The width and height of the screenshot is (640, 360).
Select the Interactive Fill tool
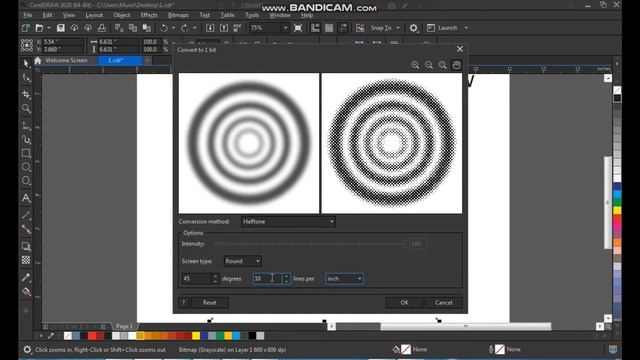[x=26, y=291]
